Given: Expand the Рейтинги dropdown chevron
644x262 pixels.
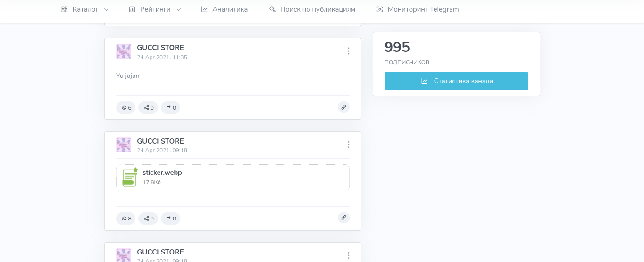Looking at the screenshot, I should [x=178, y=9].
